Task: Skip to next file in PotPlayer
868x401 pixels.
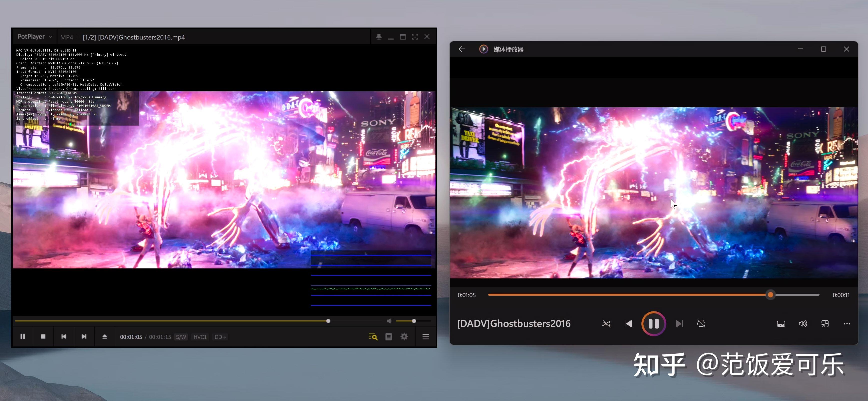Action: pyautogui.click(x=84, y=336)
